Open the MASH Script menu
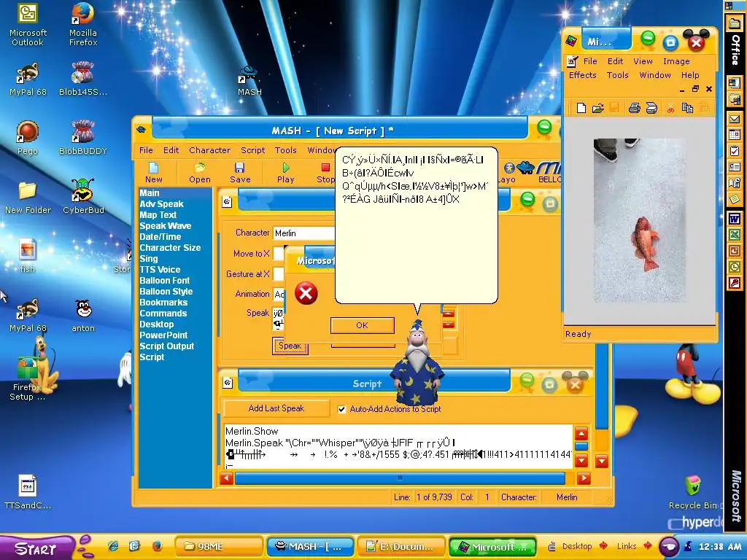Screen dimensions: 747x560 click(x=252, y=150)
